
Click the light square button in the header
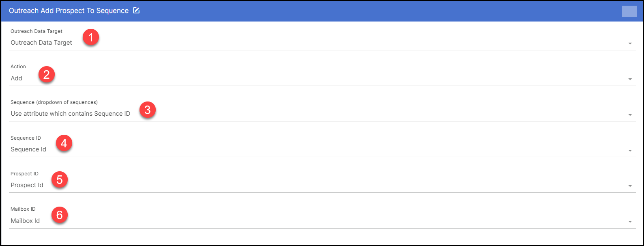click(629, 11)
